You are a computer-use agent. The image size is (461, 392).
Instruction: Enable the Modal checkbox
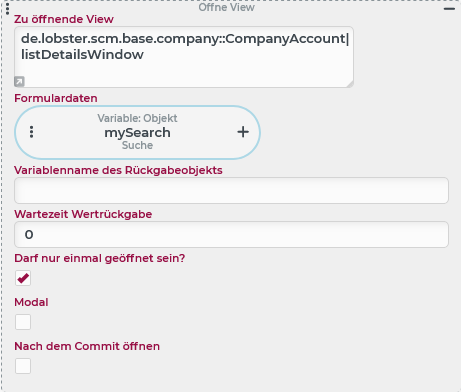[23, 322]
